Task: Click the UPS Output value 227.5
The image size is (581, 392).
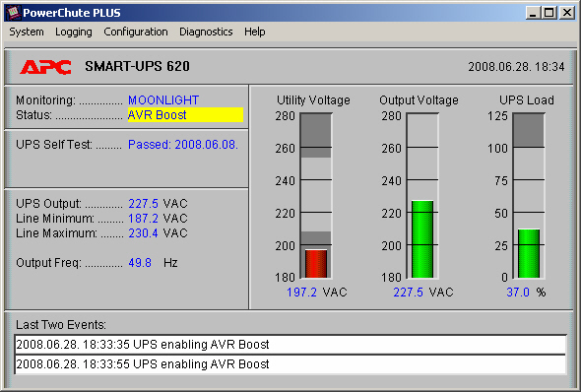Action: click(143, 204)
